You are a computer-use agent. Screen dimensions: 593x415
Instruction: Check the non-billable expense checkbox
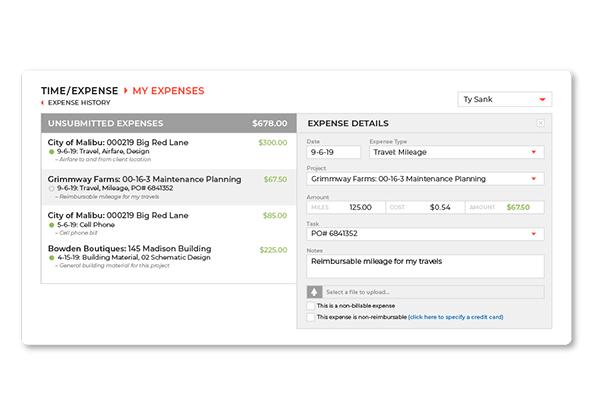coord(310,306)
